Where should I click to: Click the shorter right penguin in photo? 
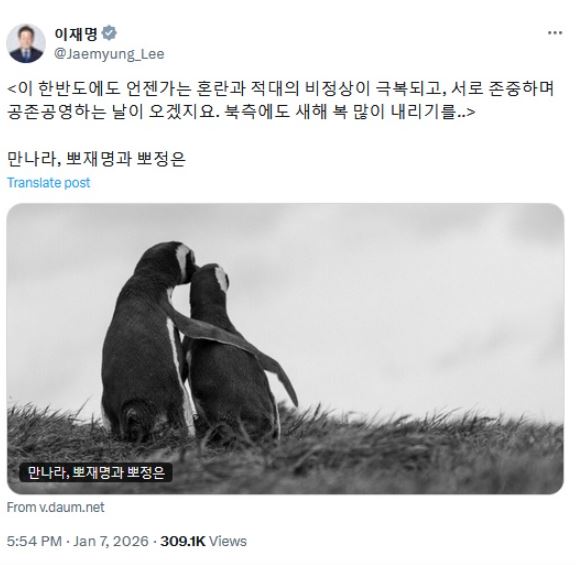[x=231, y=353]
